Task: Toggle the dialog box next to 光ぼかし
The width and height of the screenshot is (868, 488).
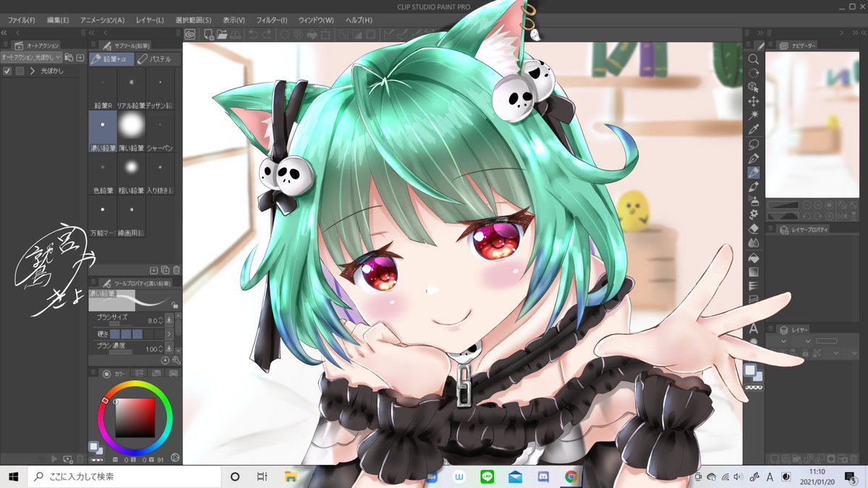Action: pyautogui.click(x=20, y=71)
